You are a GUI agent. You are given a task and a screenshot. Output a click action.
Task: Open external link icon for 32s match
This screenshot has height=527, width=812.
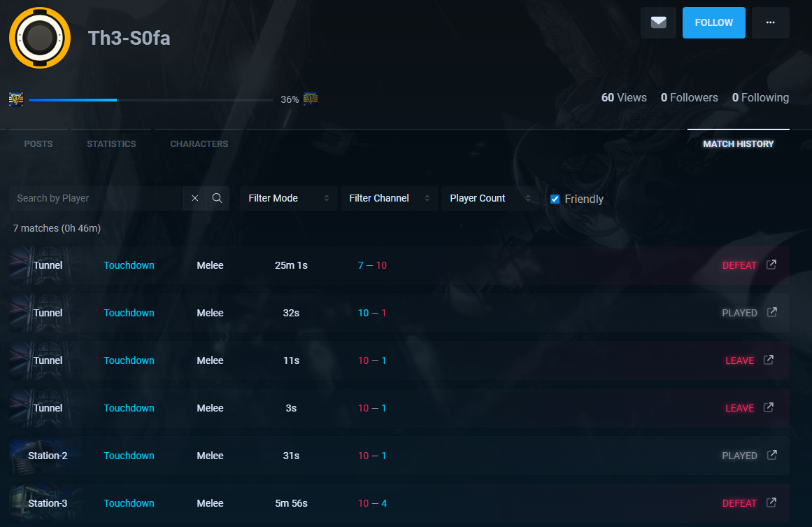click(x=772, y=313)
